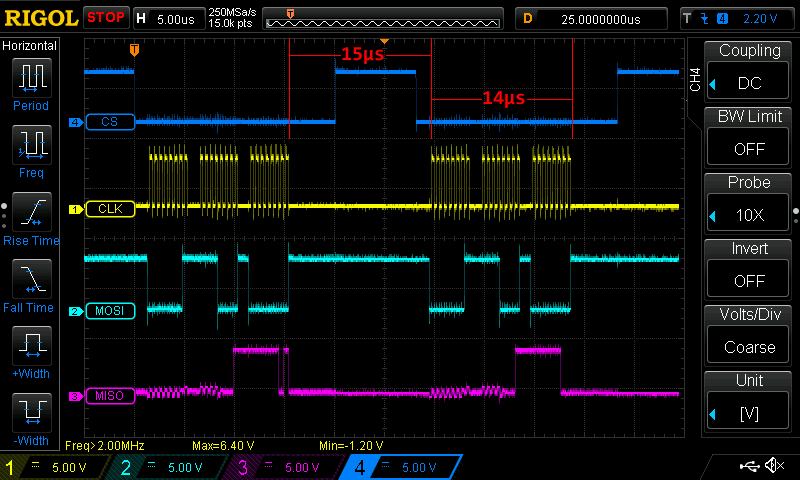Click the waveform memory overview bar
Image resolution: width=800 pixels, height=480 pixels.
coord(383,19)
